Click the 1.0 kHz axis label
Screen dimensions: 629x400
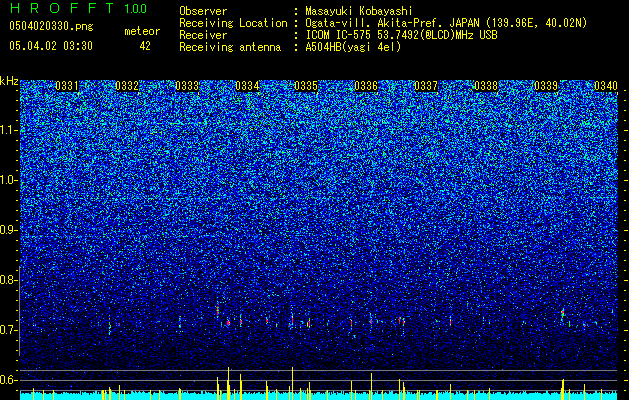(8, 180)
